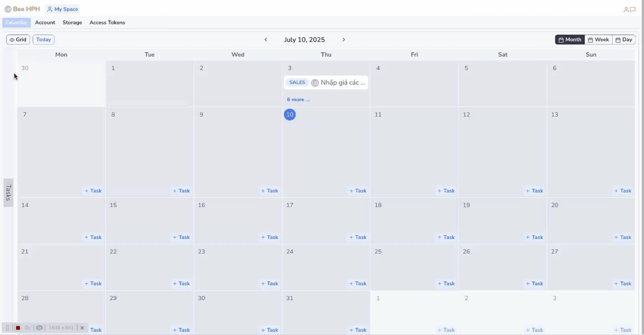Switch calendar to Week view
644x335 pixels.
(598, 40)
